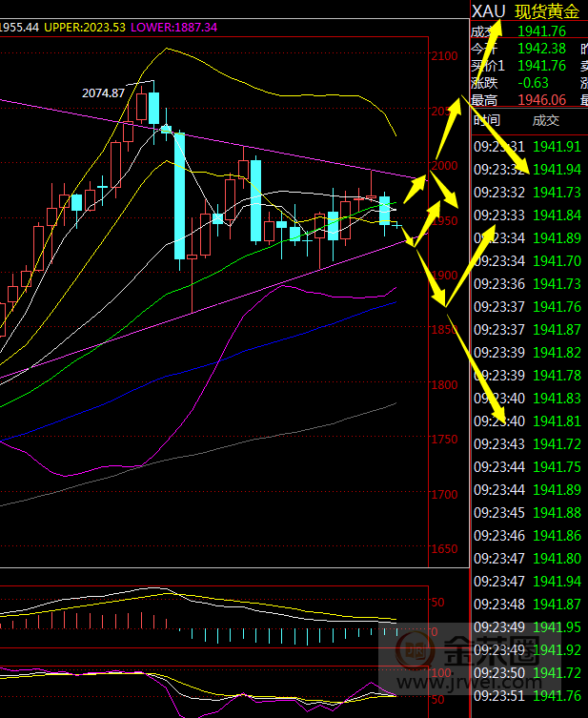Click the UPPER:2023.53 Bollinger band value
Screen dimensions: 588x718
[x=85, y=28]
